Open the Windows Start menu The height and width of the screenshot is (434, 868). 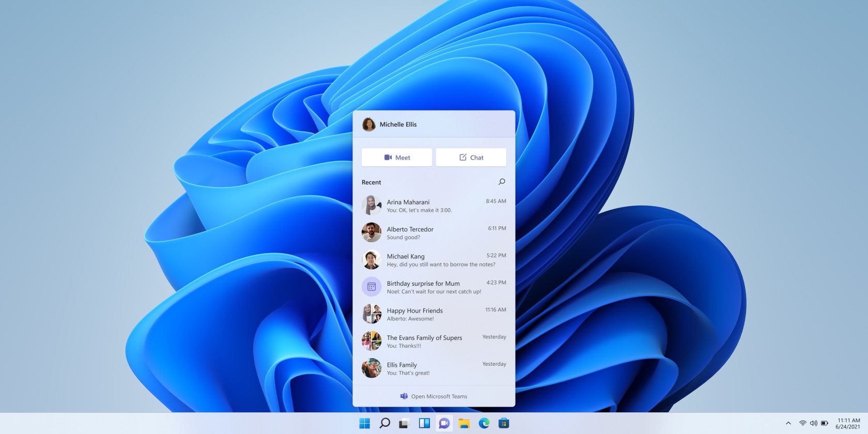click(364, 424)
